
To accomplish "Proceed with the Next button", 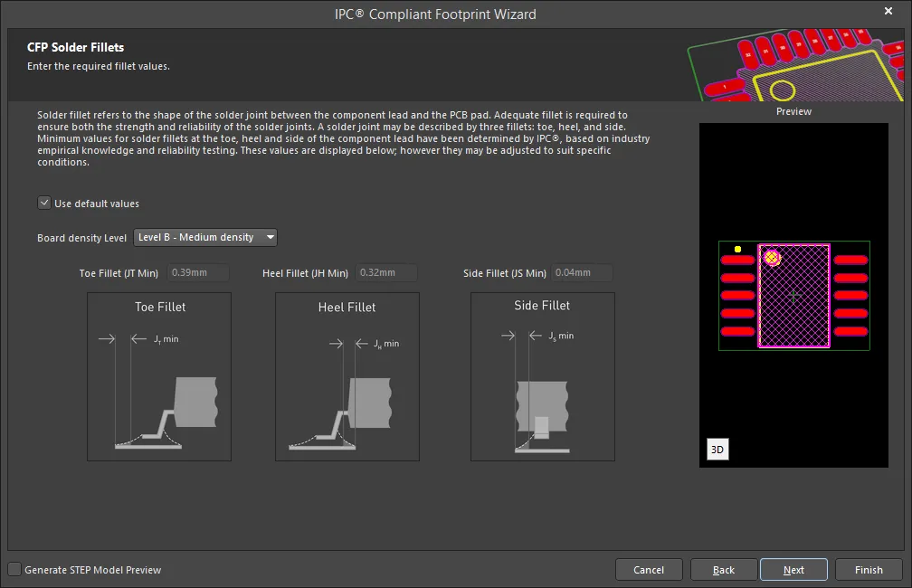I will tap(793, 570).
